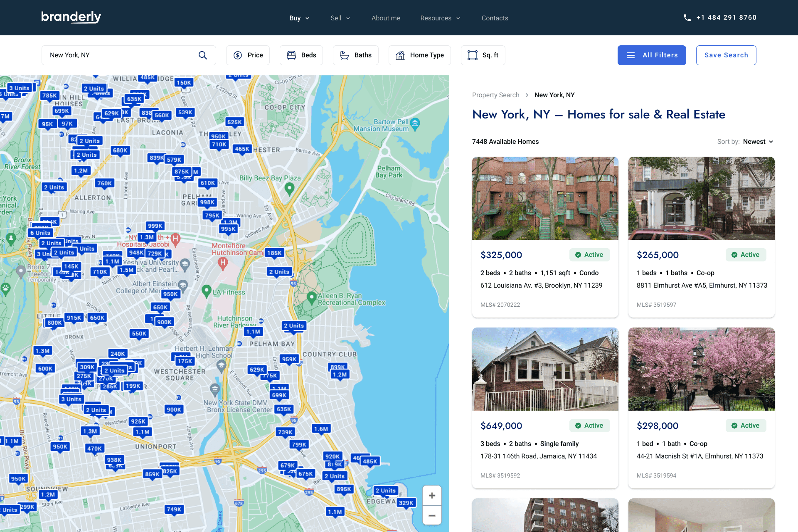Click the search magnifier icon
798x532 pixels.
(203, 55)
